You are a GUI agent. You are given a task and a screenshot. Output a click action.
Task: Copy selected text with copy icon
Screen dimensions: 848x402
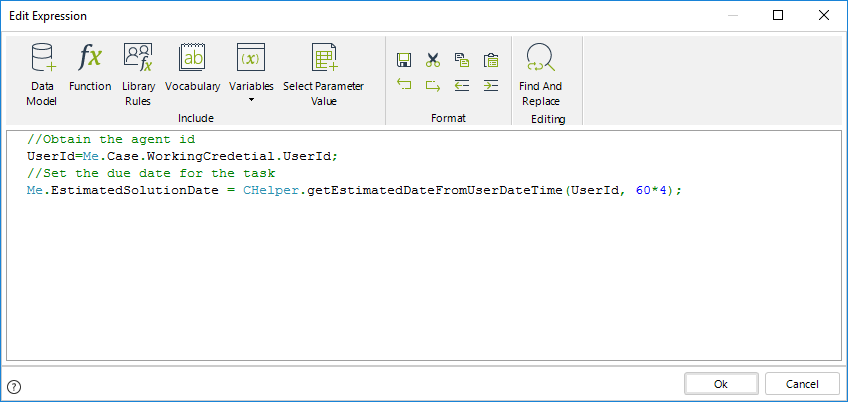click(461, 60)
